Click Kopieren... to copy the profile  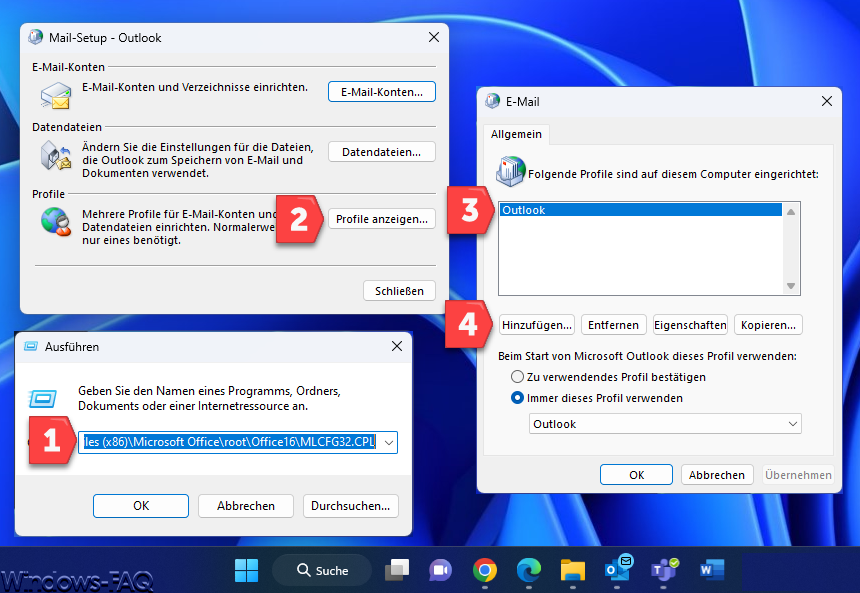tap(768, 325)
